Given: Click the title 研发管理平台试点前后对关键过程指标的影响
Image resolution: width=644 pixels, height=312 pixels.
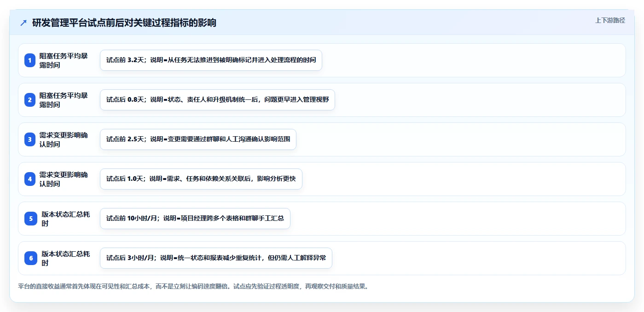Looking at the screenshot, I should point(124,23).
